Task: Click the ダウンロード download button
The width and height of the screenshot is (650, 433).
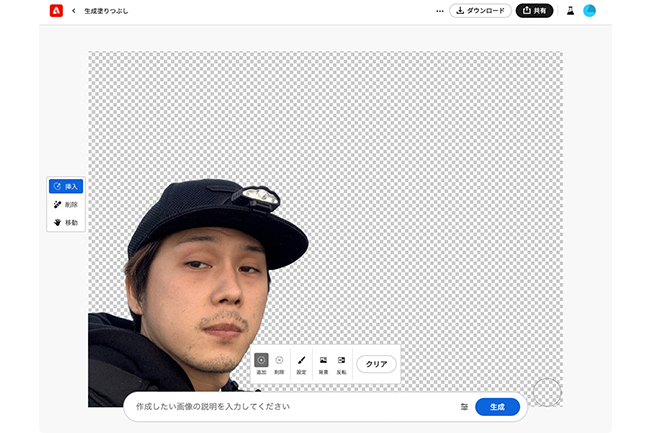Action: pos(478,11)
